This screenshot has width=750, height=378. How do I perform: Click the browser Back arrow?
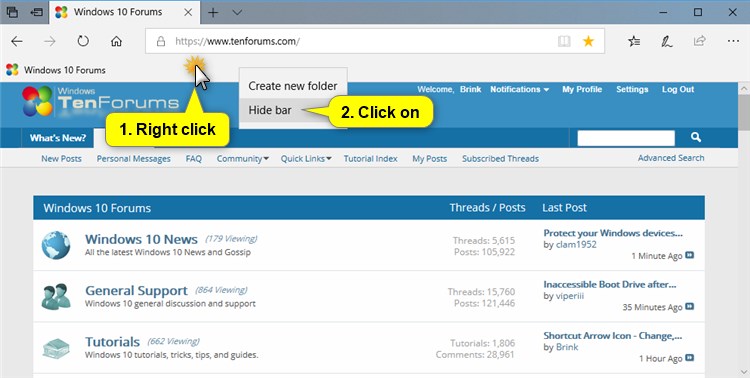coord(17,41)
